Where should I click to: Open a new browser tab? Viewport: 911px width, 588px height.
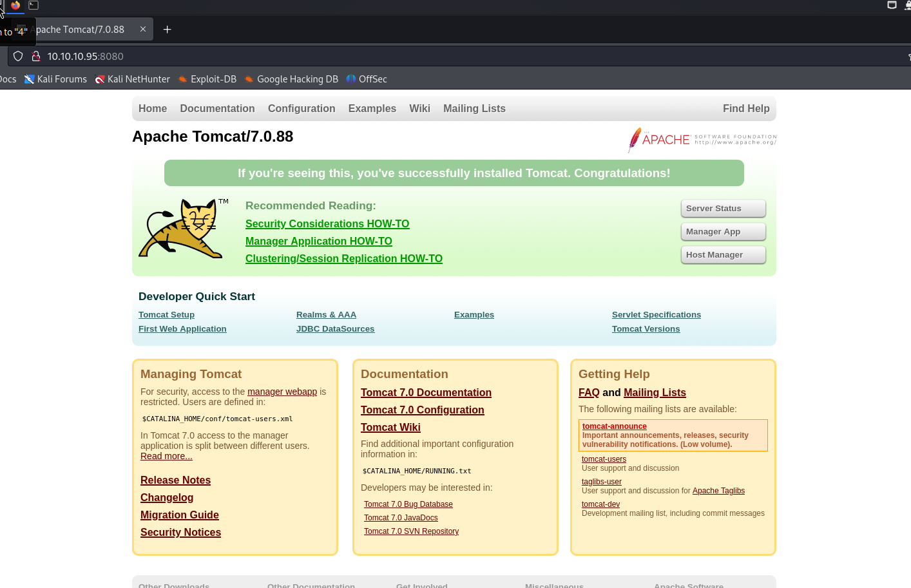click(x=168, y=30)
